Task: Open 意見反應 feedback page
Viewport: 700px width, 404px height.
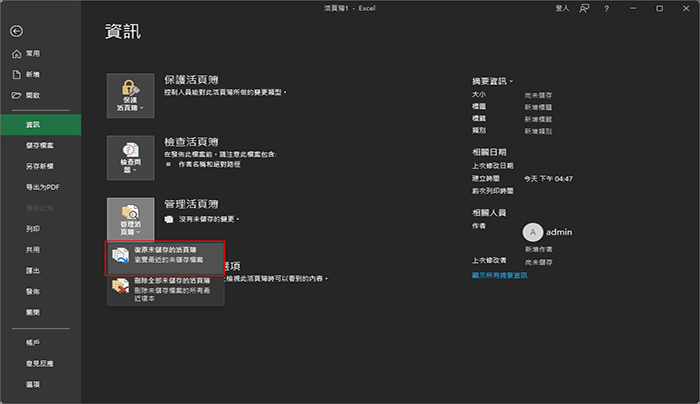Action: 41,363
